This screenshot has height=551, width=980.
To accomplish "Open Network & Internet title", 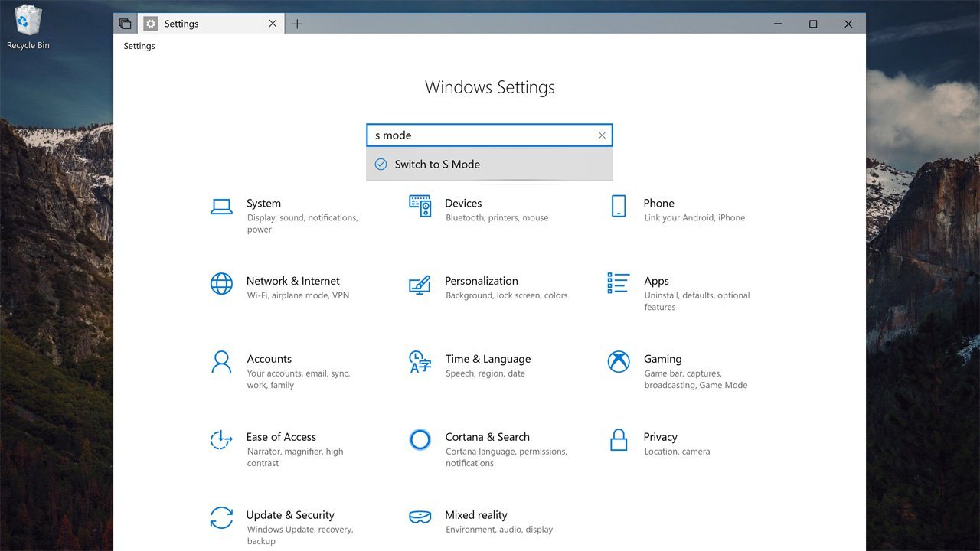I will (x=293, y=281).
